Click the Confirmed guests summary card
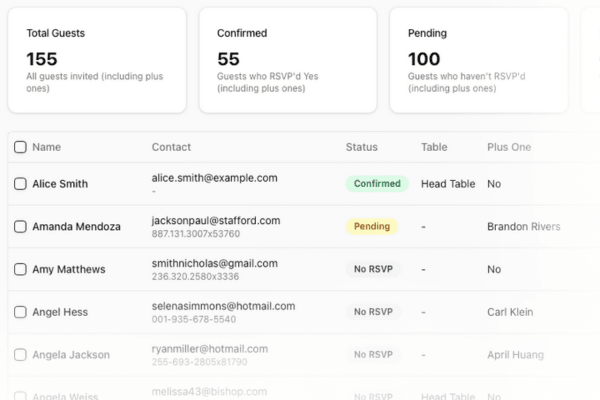The height and width of the screenshot is (400, 600). tap(287, 60)
